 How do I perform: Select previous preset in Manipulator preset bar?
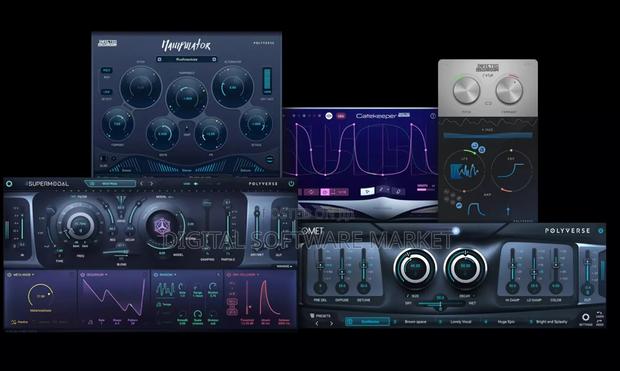(x=159, y=59)
